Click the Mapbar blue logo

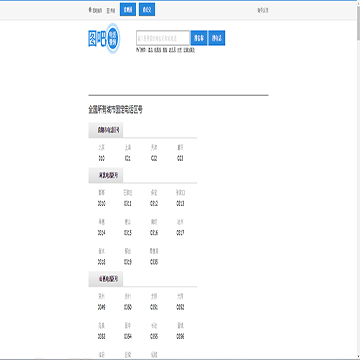pos(97,38)
